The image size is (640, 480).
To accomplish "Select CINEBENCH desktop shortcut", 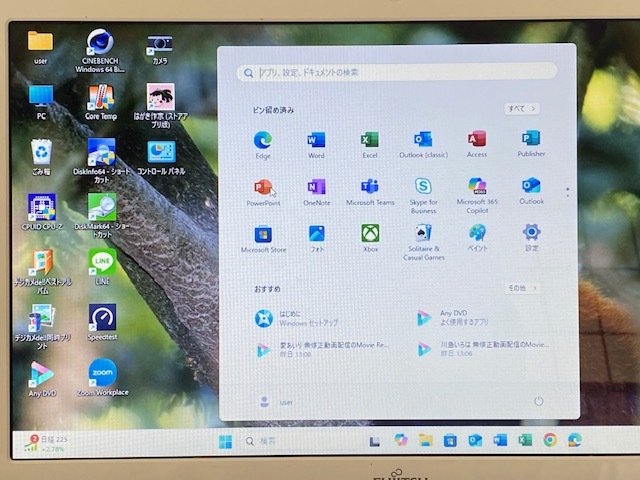I will [100, 50].
